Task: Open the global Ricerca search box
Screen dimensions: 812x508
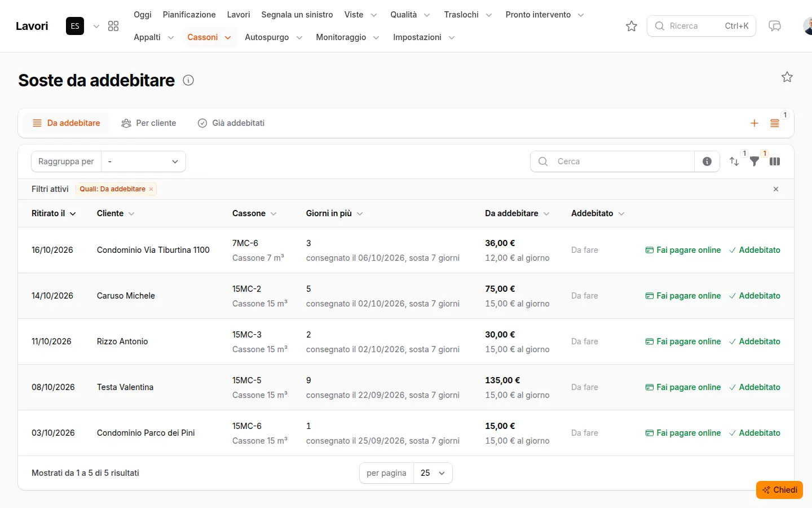Action: point(701,26)
